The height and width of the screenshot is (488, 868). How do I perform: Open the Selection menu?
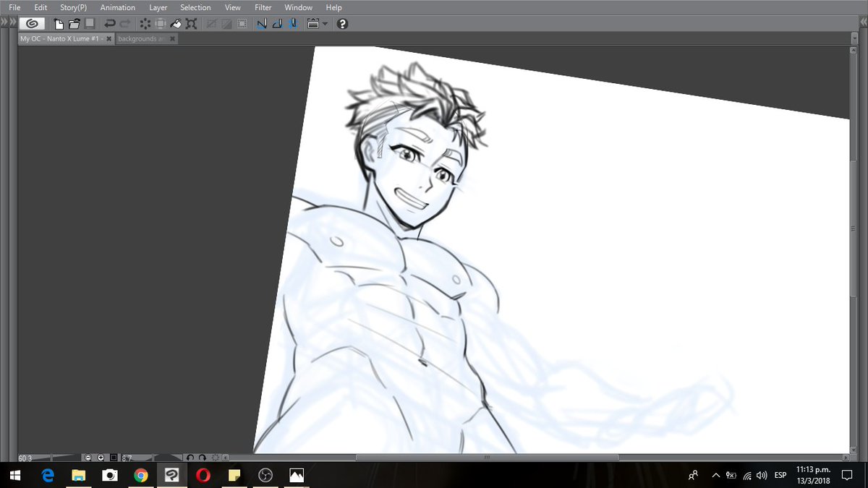195,7
